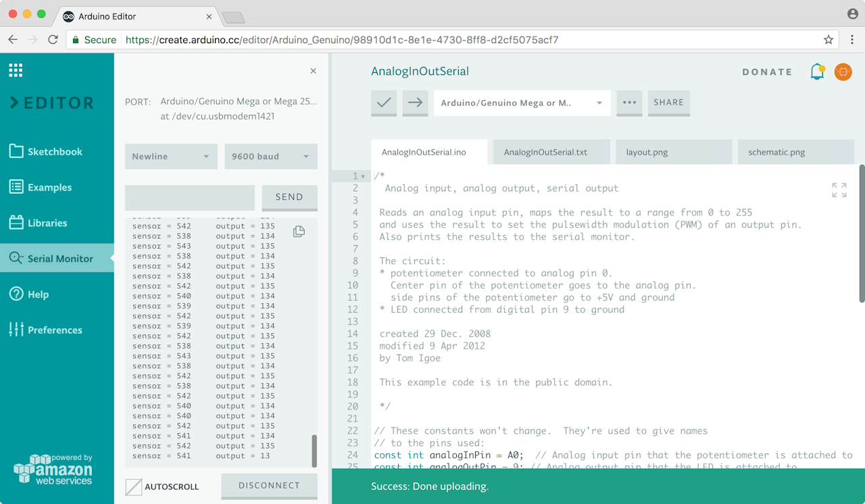Click the serial monitor output scrollbar
This screenshot has width=865, height=504.
[314, 450]
